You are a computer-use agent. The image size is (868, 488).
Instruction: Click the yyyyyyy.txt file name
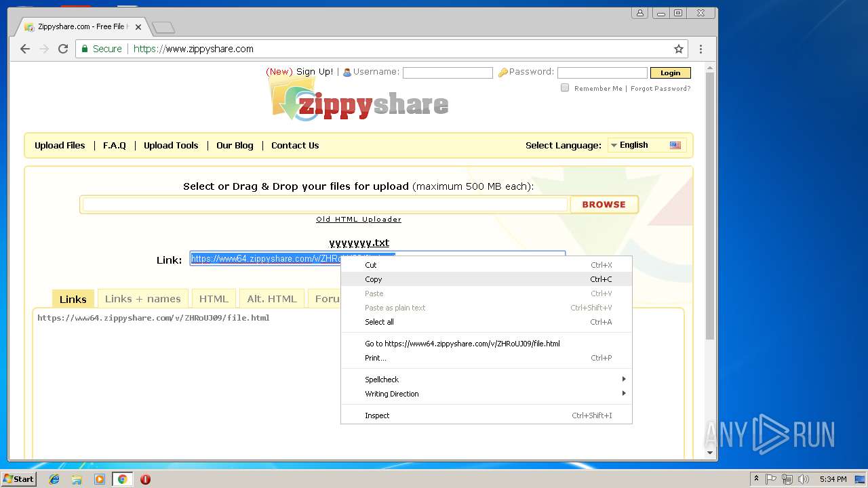tap(359, 243)
